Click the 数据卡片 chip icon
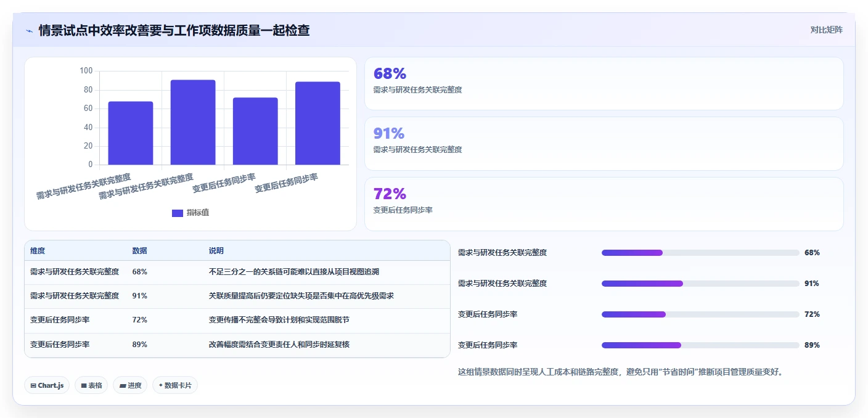Image resolution: width=868 pixels, height=418 pixels. coord(161,385)
